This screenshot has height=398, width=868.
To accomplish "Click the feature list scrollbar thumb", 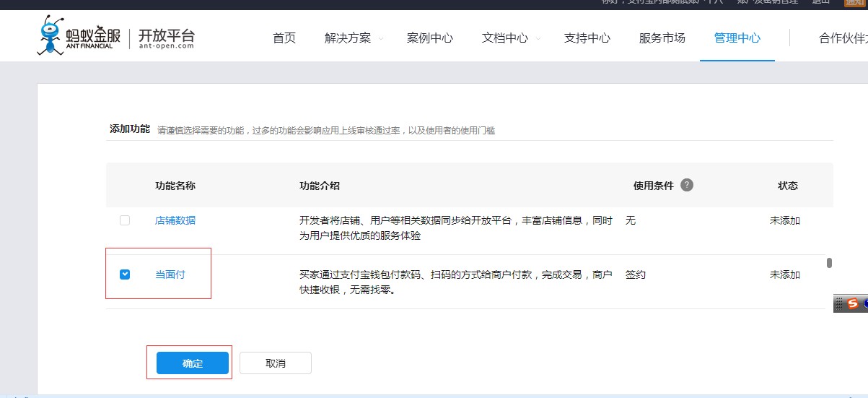I will (x=829, y=263).
